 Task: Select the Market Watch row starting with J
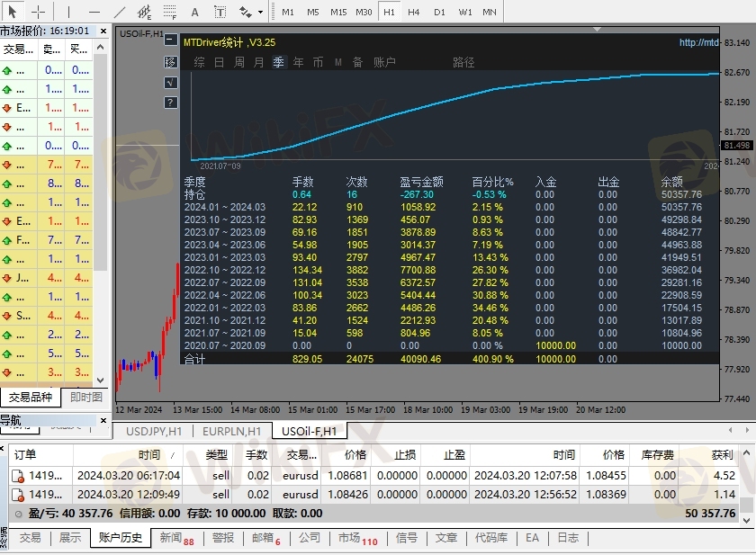point(46,278)
